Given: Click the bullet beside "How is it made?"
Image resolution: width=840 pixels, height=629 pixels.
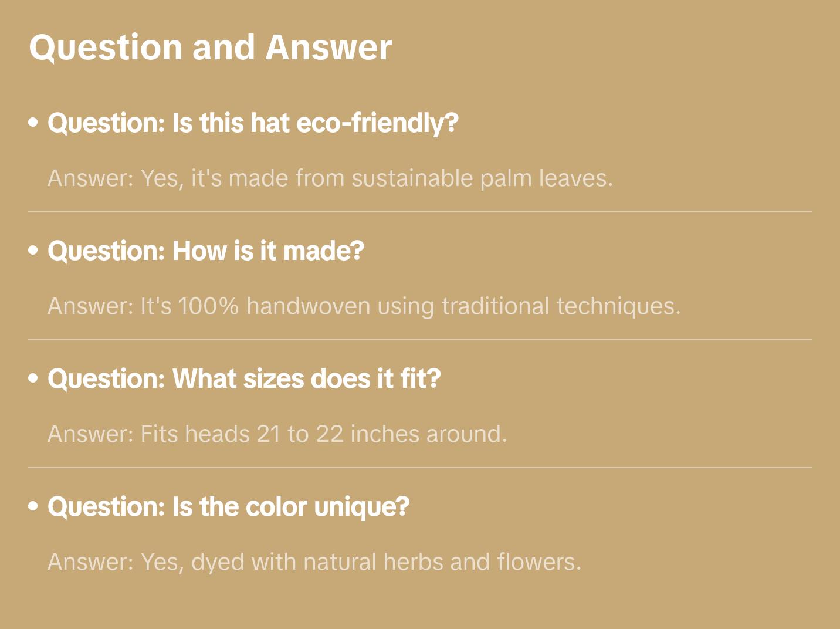Looking at the screenshot, I should pos(33,251).
